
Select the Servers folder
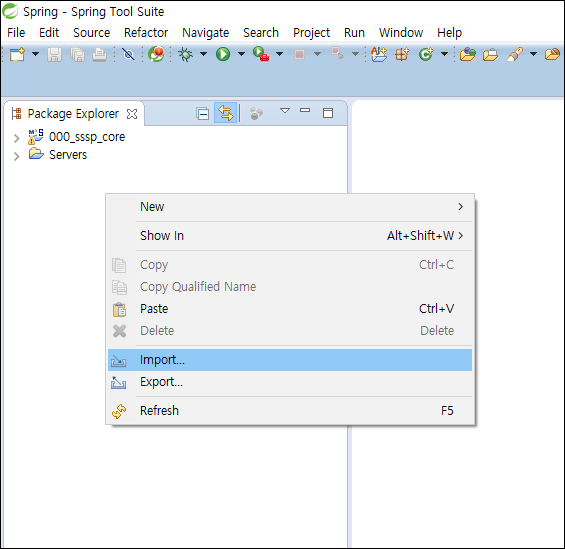point(68,155)
